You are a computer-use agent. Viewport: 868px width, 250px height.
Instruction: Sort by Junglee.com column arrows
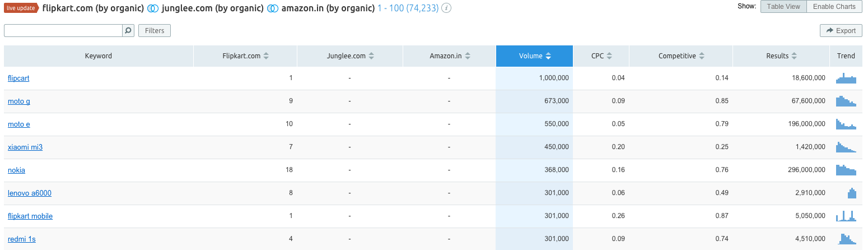point(371,56)
